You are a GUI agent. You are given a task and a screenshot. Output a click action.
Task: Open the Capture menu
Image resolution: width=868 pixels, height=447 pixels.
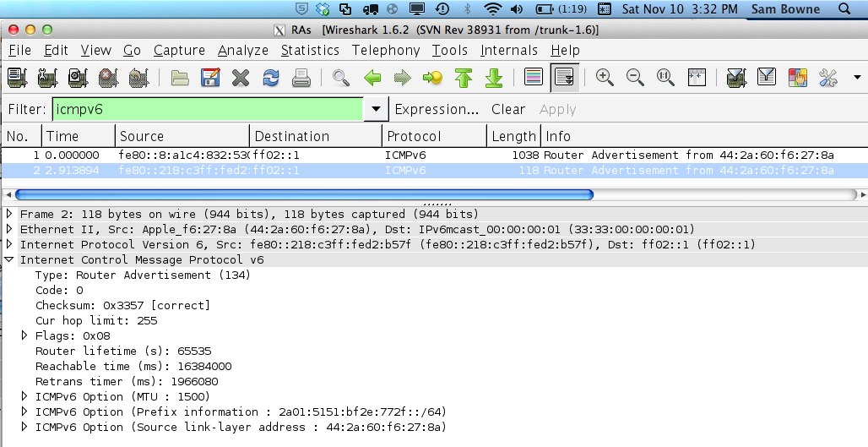(179, 51)
